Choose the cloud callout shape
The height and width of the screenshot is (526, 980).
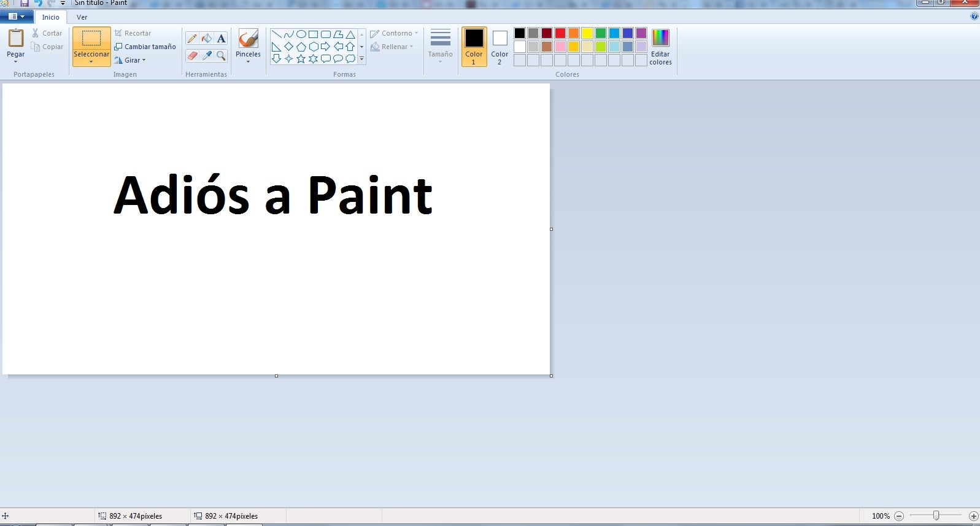point(350,59)
